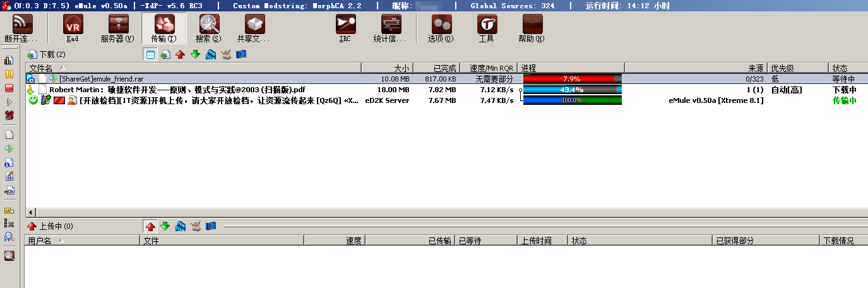
Task: Open the Kad network window
Action: [73, 28]
